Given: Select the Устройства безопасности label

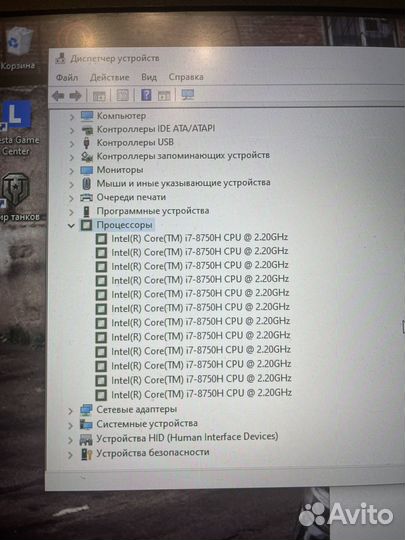Looking at the screenshot, I should pos(153,453).
